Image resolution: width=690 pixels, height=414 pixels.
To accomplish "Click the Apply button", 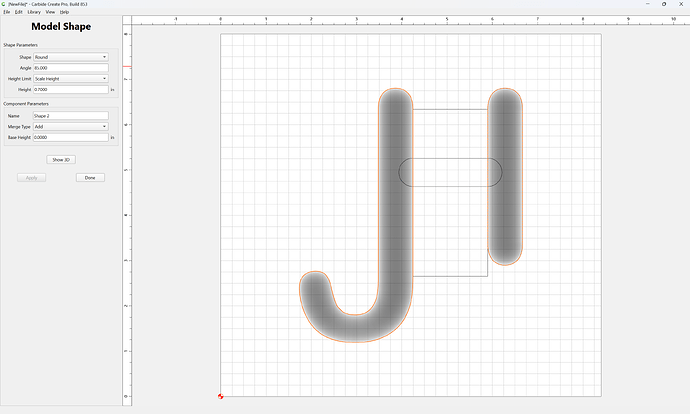I will point(32,178).
